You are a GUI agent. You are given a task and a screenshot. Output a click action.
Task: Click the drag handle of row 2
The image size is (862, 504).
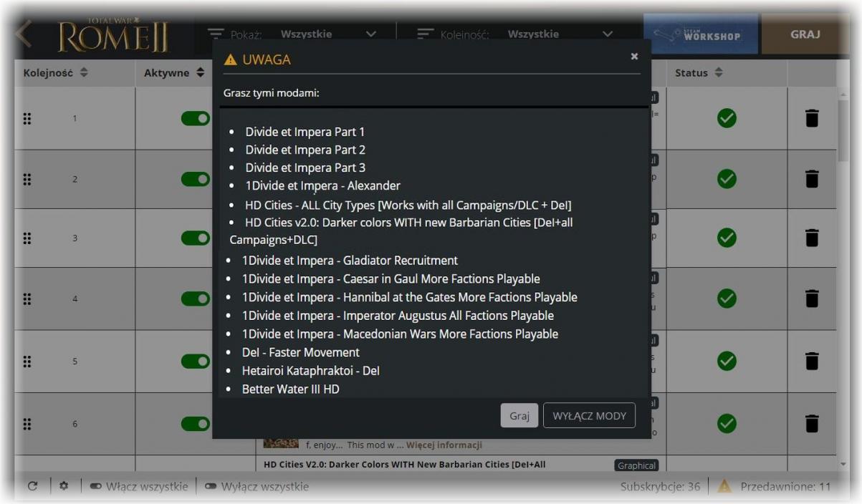pos(27,179)
